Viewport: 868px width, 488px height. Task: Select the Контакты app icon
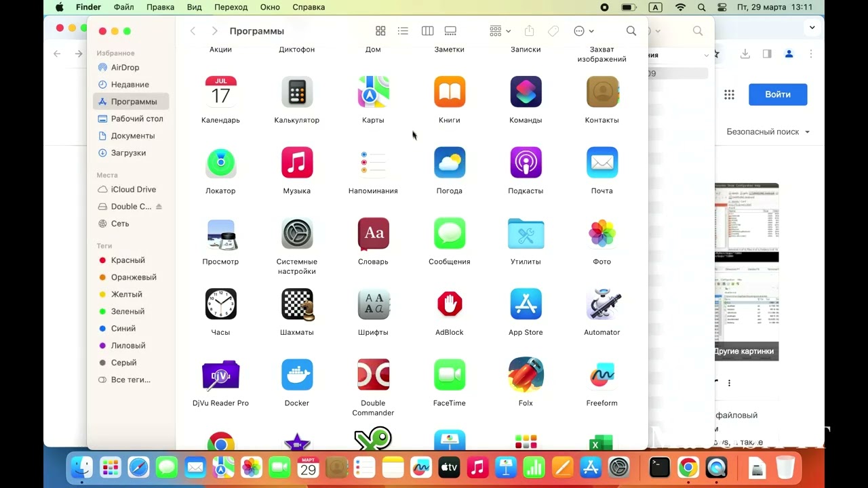click(x=602, y=91)
